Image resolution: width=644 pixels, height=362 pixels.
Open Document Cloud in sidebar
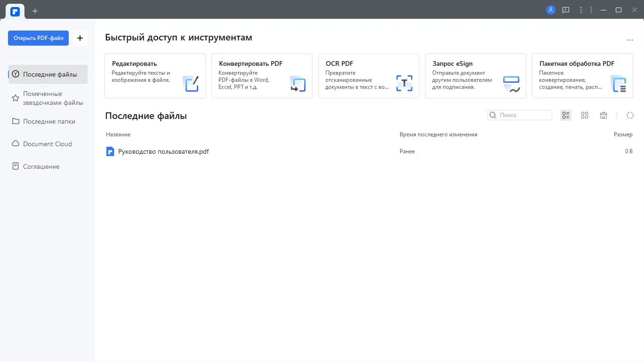(x=48, y=144)
